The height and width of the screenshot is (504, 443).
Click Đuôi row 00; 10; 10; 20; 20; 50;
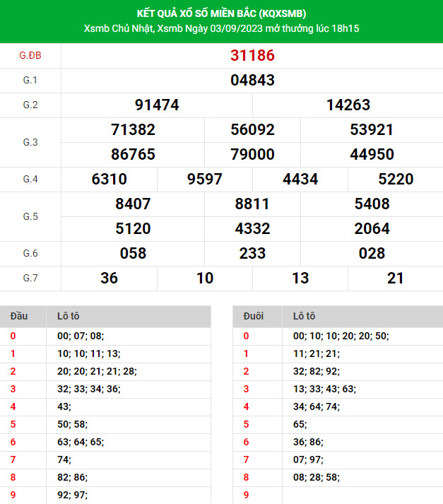[x=338, y=336]
